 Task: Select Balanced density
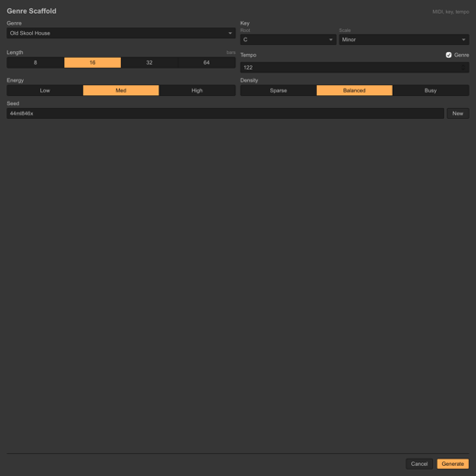click(x=354, y=91)
